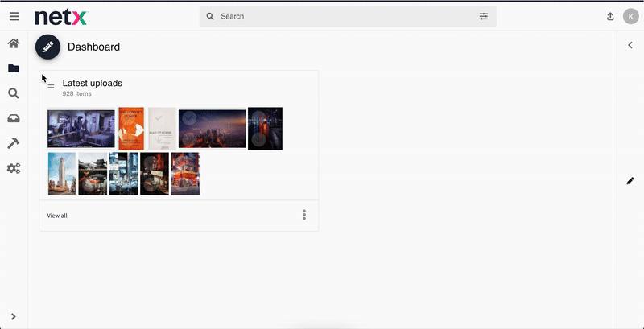
Task: Go to Home in the sidebar
Action: click(14, 43)
